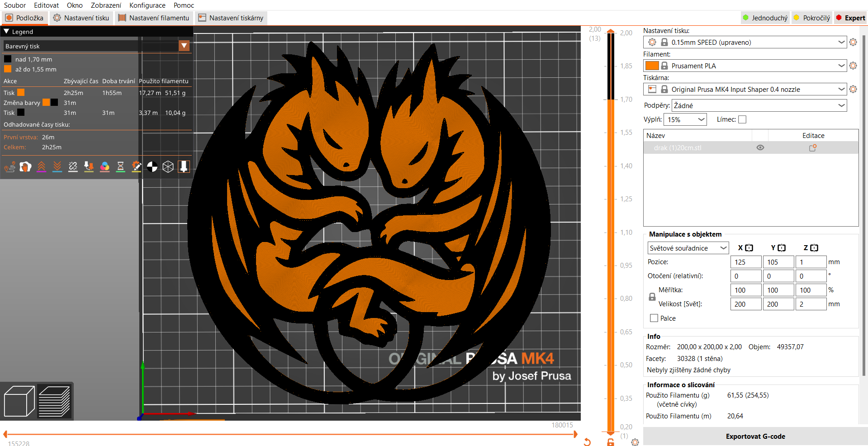Enable the Límec checkbox
Viewport: 868px width, 446px height.
point(742,119)
